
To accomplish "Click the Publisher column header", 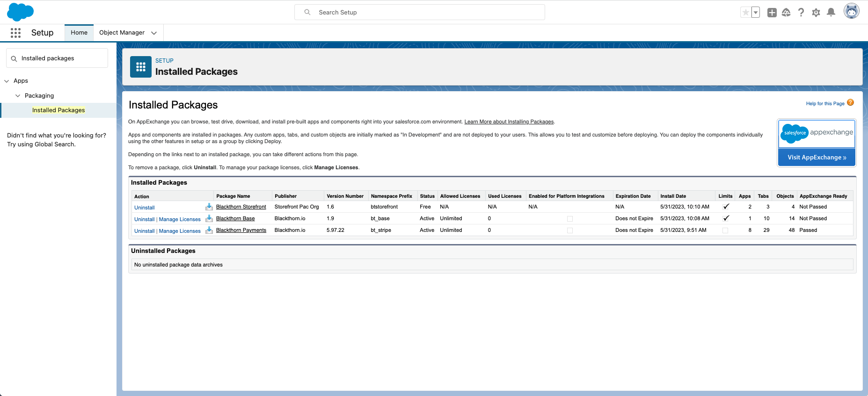I will [x=286, y=196].
